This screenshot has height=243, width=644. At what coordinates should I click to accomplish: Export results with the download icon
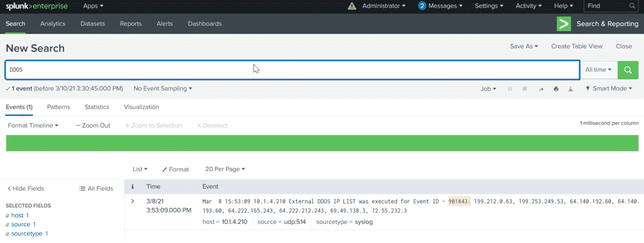point(570,88)
